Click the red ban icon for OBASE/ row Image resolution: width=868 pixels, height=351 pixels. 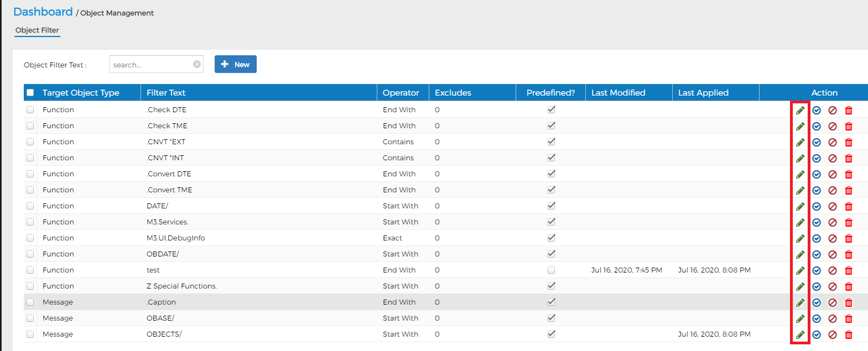(833, 318)
